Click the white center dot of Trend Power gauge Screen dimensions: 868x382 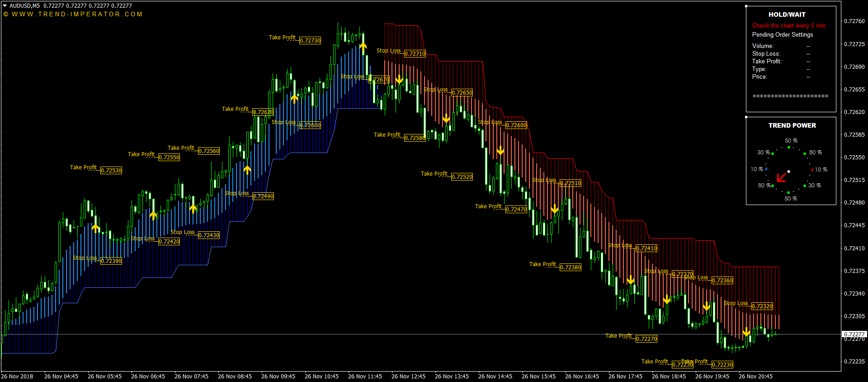[x=788, y=172]
